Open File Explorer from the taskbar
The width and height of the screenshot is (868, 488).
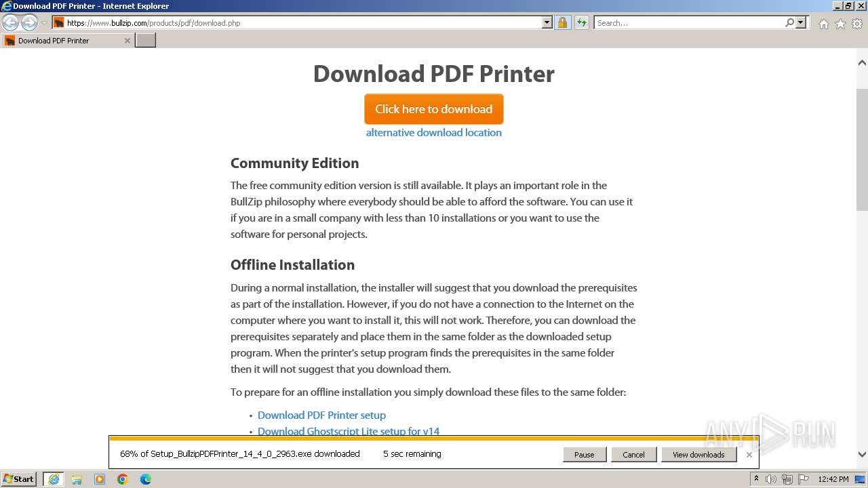pos(77,479)
